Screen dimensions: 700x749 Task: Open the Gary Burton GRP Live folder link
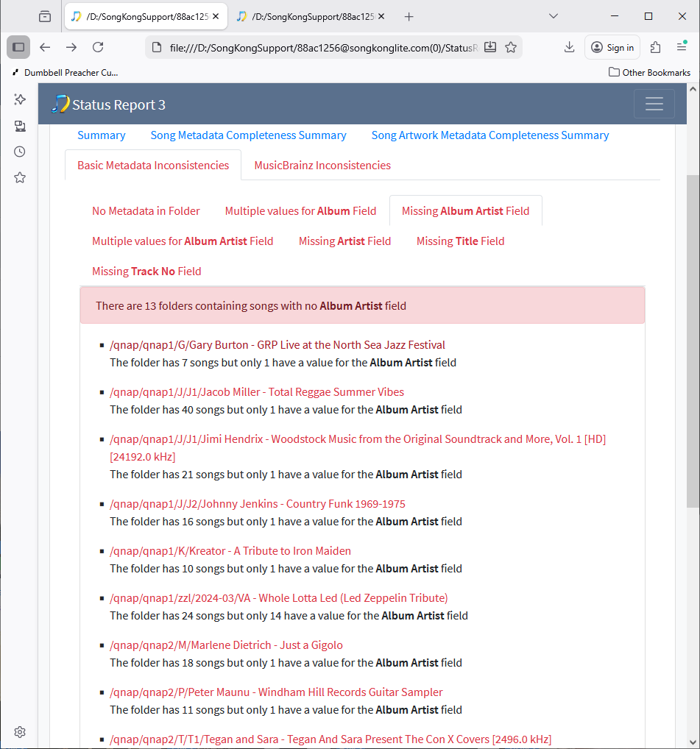tap(277, 345)
